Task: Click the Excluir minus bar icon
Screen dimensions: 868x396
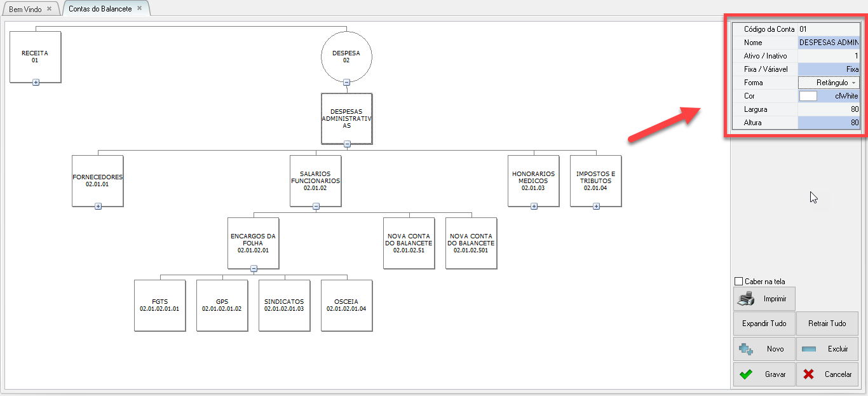Action: (808, 349)
